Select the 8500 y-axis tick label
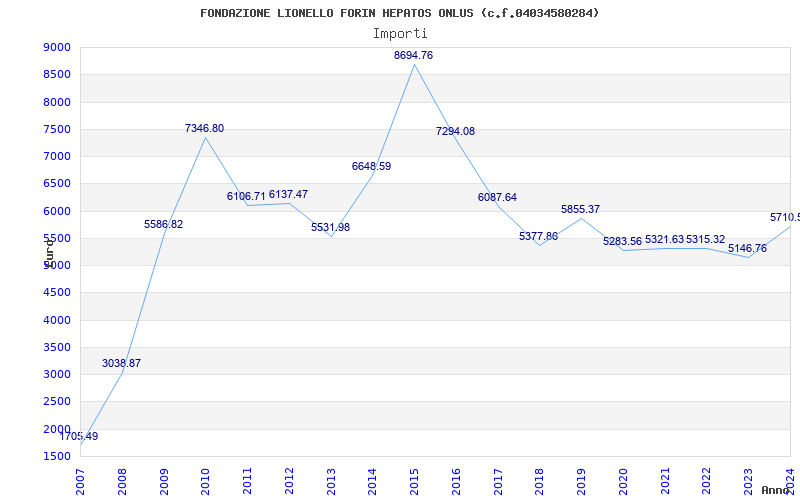Screen dimensions: 800x500 click(57, 74)
